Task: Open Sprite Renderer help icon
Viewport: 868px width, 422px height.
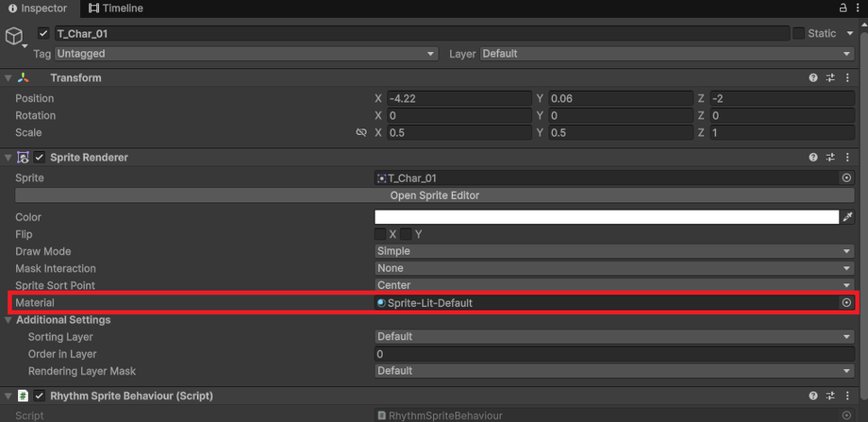Action: pyautogui.click(x=813, y=158)
